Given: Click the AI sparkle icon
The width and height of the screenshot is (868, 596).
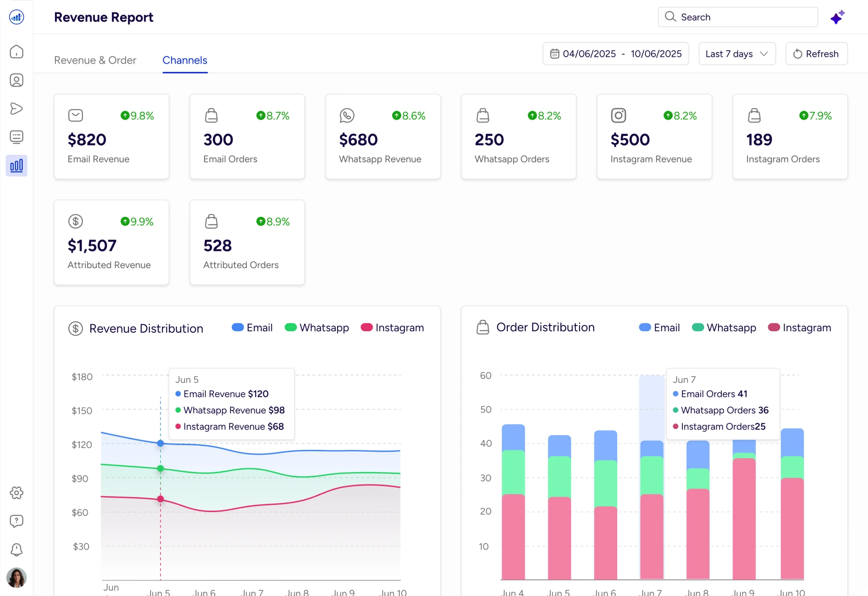Looking at the screenshot, I should point(838,17).
